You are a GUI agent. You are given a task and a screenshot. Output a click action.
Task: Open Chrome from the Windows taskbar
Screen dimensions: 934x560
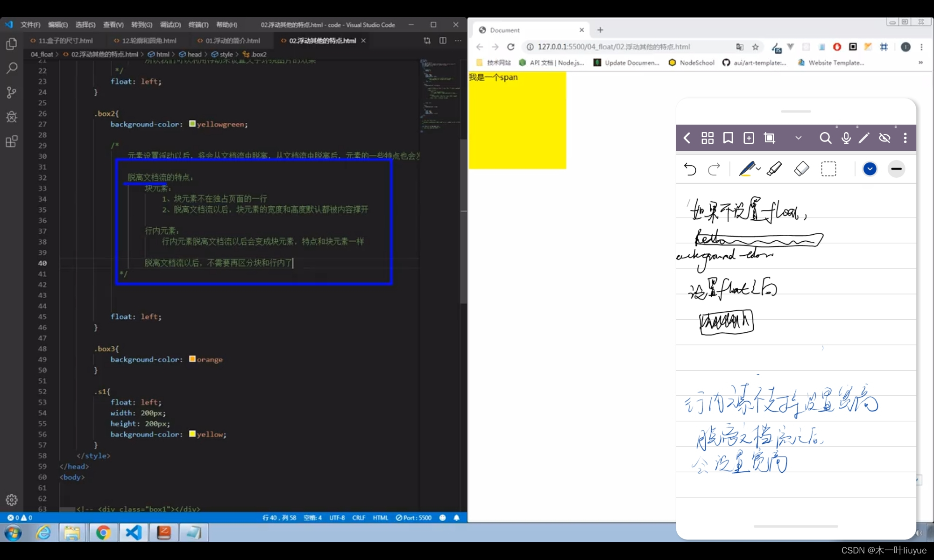(103, 532)
